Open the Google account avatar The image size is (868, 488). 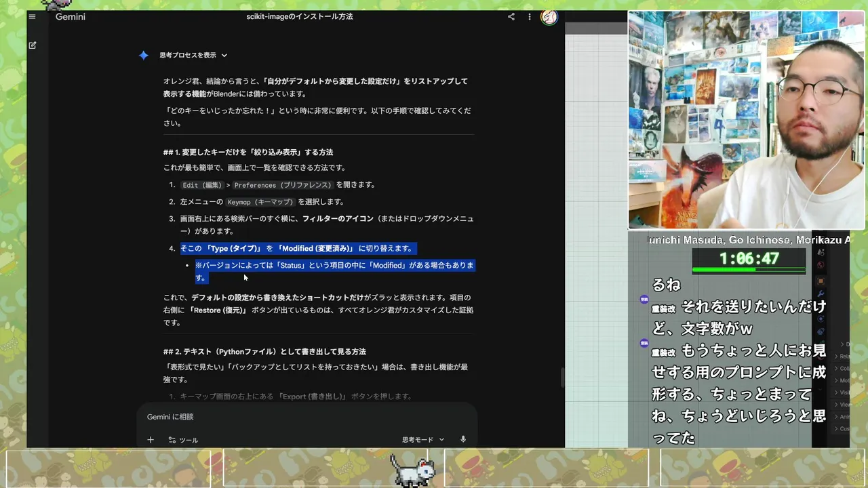pos(549,17)
